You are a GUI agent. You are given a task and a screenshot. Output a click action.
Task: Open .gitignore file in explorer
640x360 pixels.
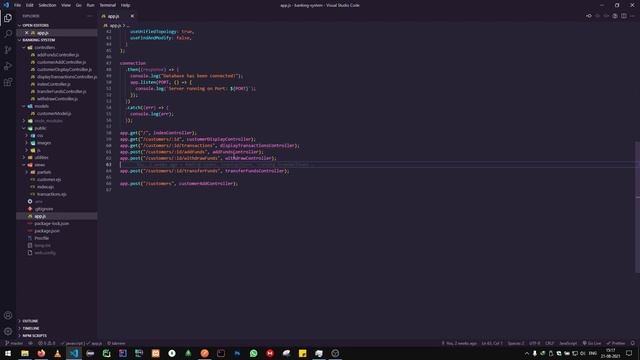coord(44,209)
